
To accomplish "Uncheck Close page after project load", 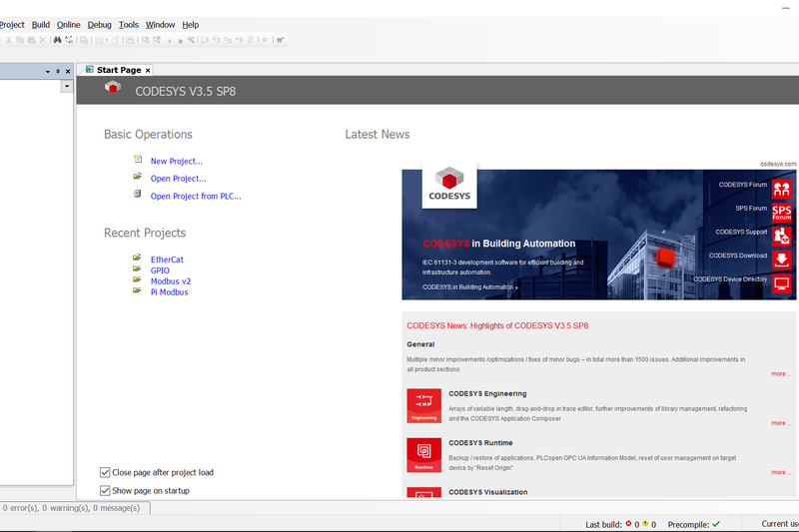I will pyautogui.click(x=105, y=472).
